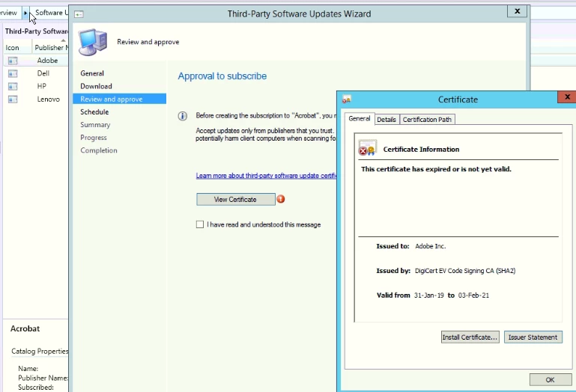Click the View Certificate button
The image size is (576, 392).
235,199
